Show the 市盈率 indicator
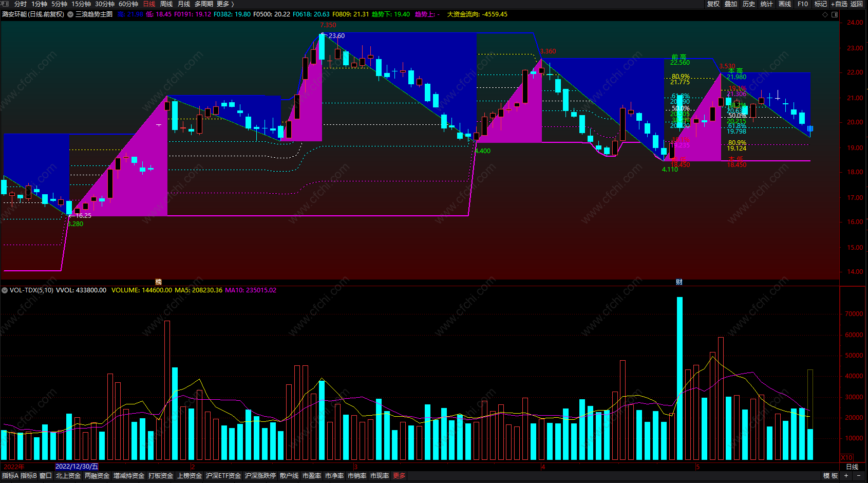Screen dimensions: 868x483 coord(312,476)
